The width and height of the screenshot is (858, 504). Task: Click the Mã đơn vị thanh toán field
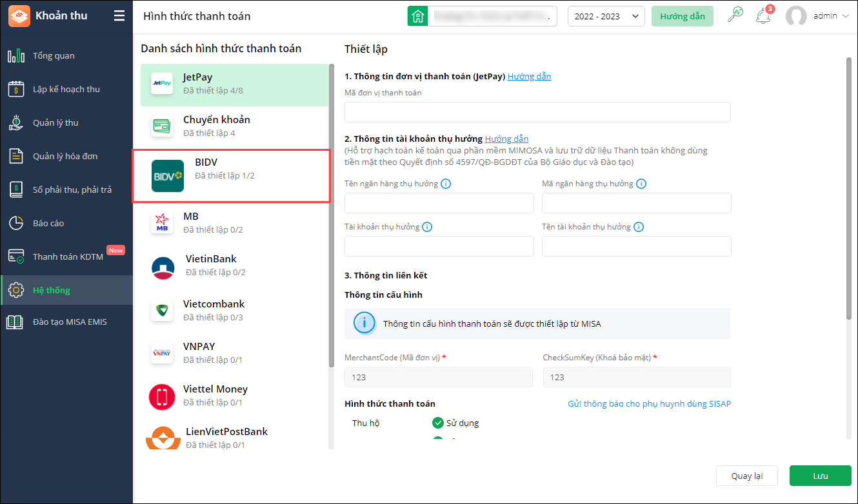pos(537,112)
